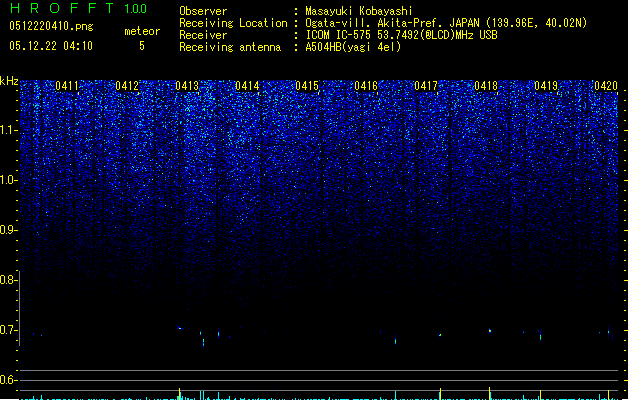Click the 1.0 kHz frequency label

pos(8,180)
